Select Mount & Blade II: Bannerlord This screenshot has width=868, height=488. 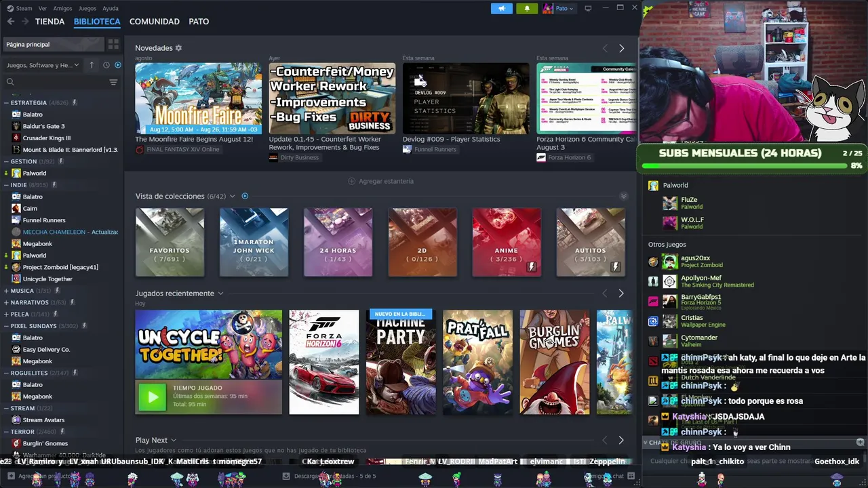65,150
